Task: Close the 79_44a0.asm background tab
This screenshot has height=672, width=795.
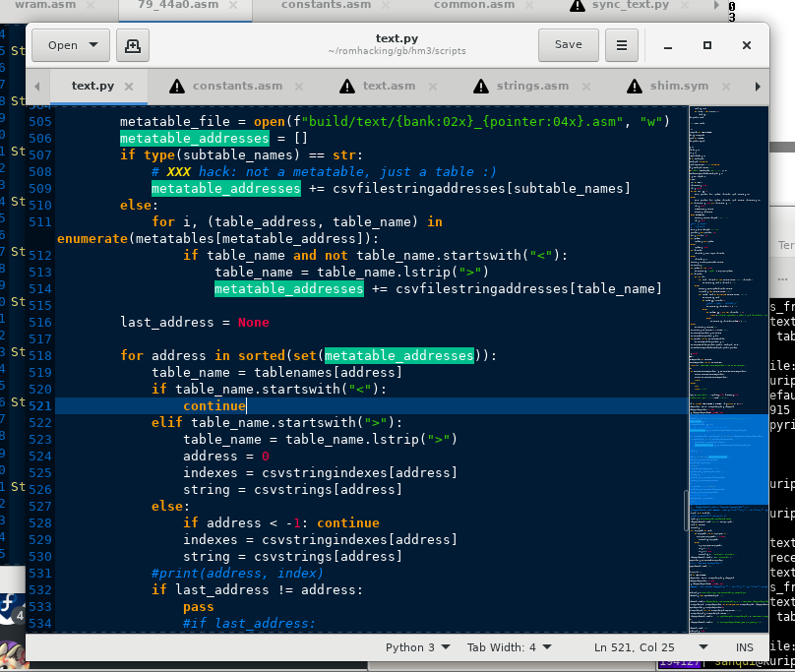Action: 233,5
